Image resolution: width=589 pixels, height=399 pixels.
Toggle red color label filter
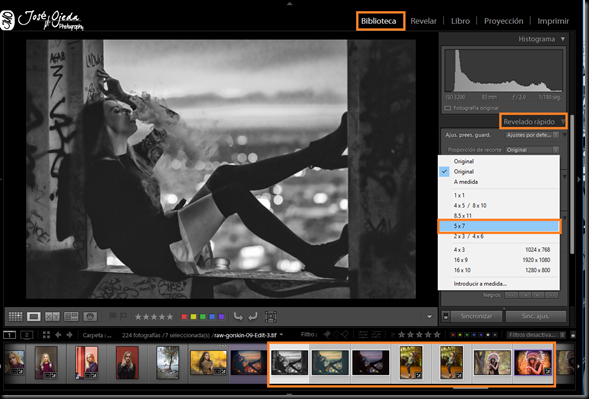[x=453, y=335]
